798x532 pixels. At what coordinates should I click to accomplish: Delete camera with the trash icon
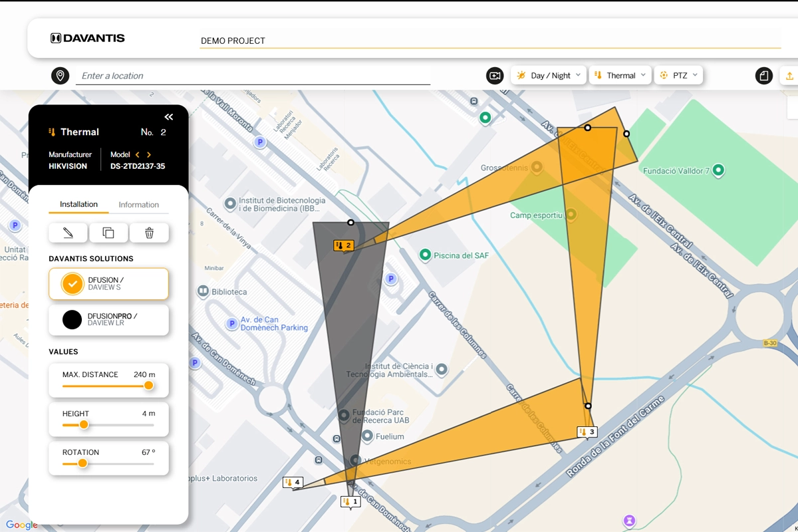(149, 233)
